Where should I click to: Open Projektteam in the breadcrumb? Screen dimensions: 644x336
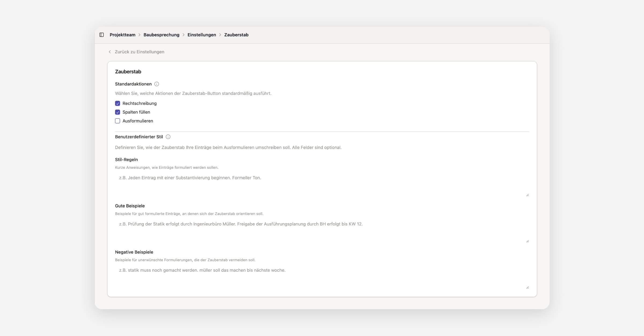122,35
